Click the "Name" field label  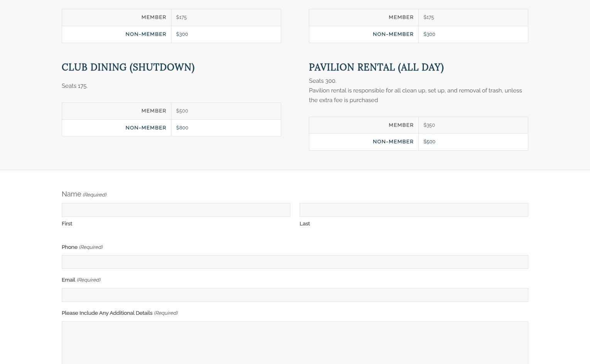click(x=71, y=194)
